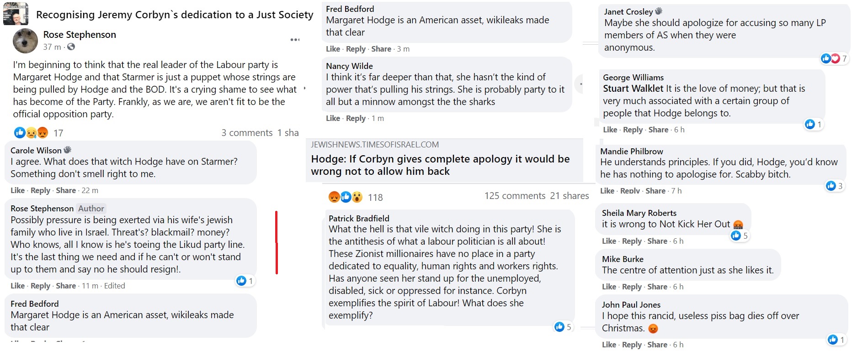Show the 125 comments on the article post
Screen dimensions: 868x351
[515, 196]
